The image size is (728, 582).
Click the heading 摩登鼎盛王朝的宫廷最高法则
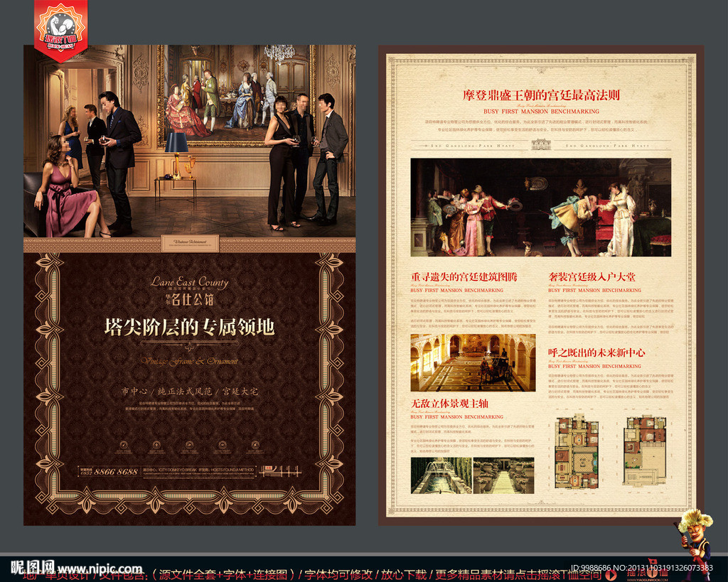(541, 95)
